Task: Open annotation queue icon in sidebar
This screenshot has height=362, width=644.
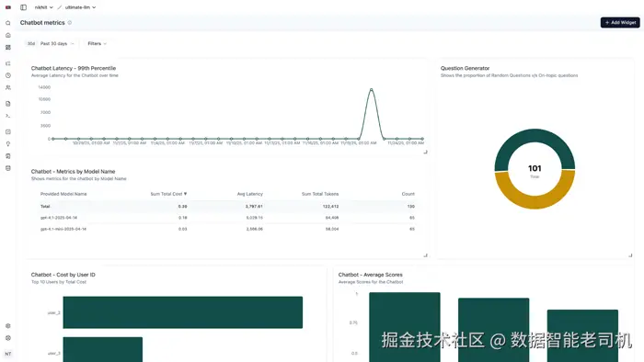Action: [x=7, y=156]
